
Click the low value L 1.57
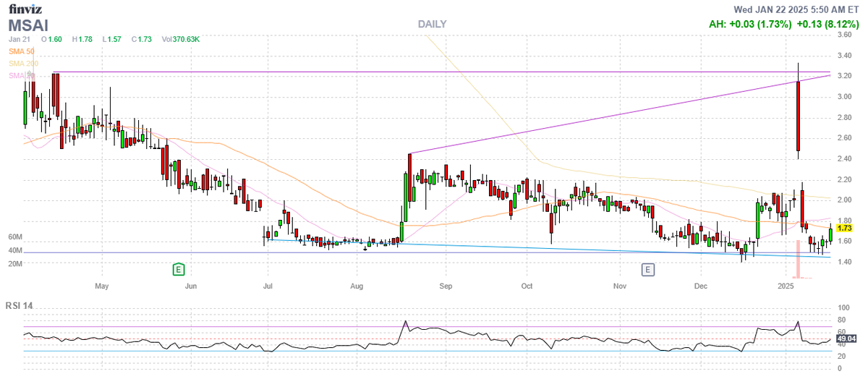[x=114, y=38]
